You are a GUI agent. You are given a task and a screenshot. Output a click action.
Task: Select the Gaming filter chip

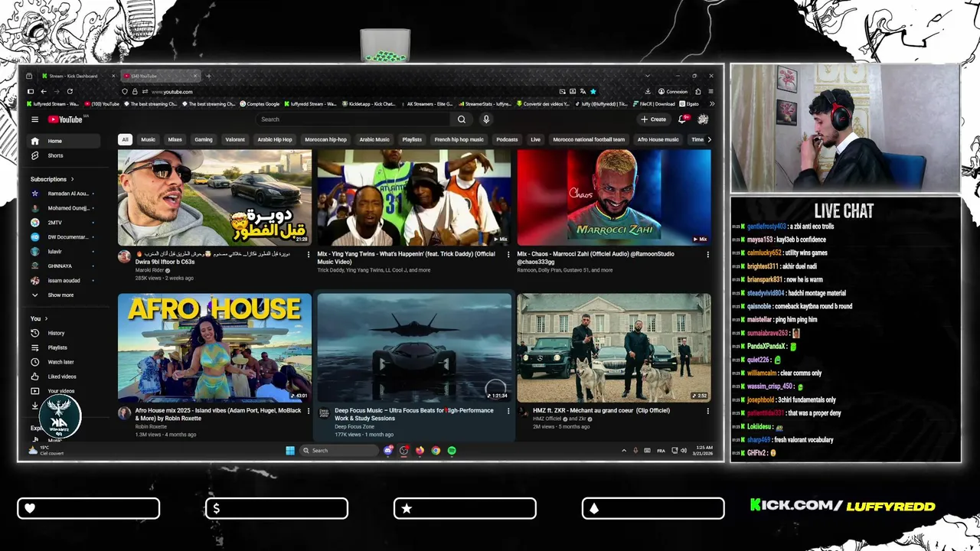tap(204, 139)
